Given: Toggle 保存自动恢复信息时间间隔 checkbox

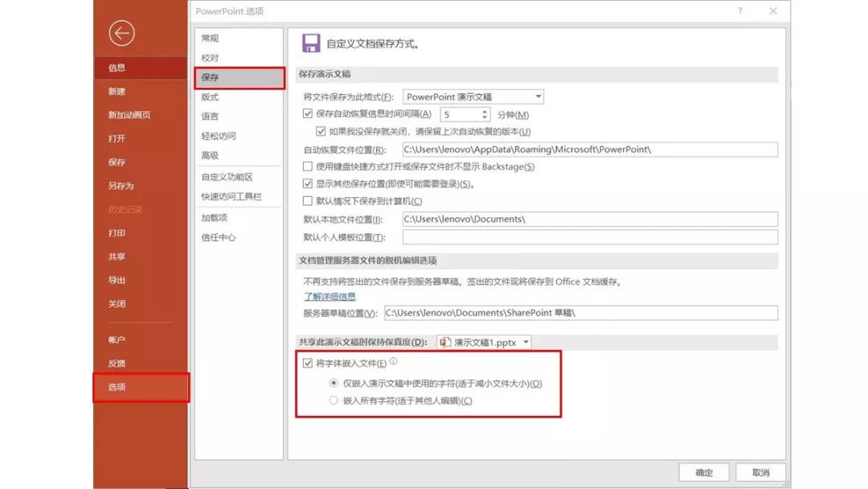Looking at the screenshot, I should tap(307, 113).
